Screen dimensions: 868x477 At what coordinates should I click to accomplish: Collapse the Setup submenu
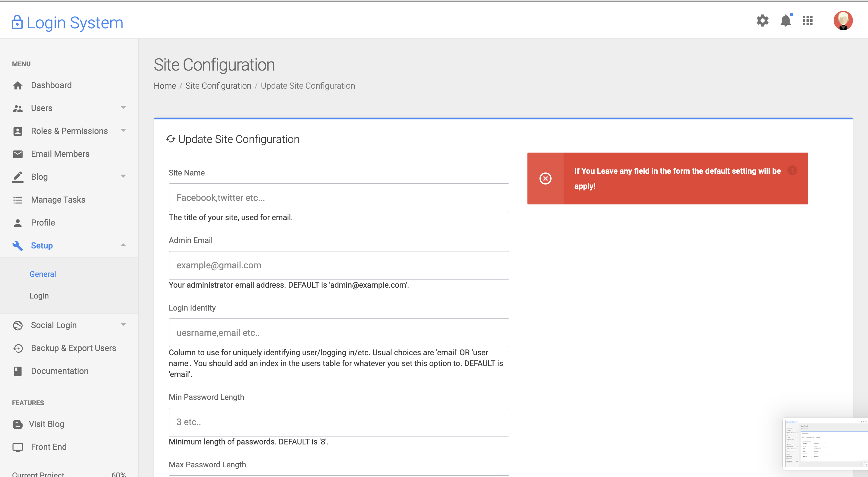point(123,245)
